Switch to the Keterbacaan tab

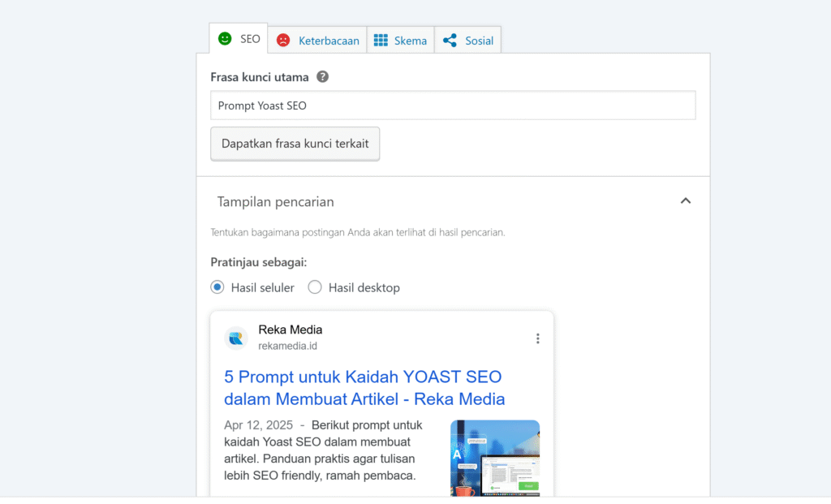[328, 41]
